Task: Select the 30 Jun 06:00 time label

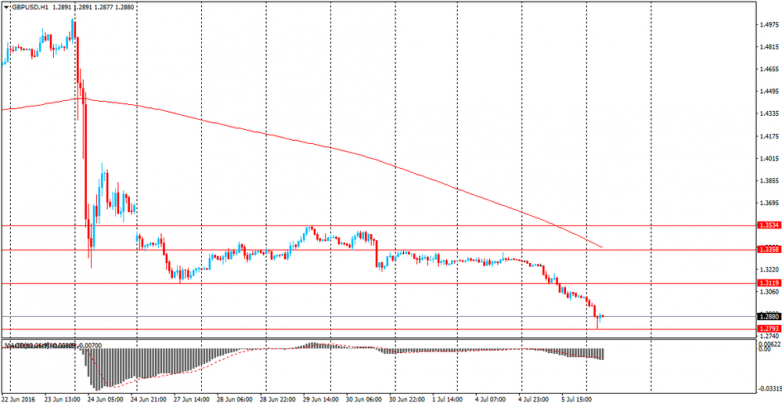Action: (x=364, y=400)
